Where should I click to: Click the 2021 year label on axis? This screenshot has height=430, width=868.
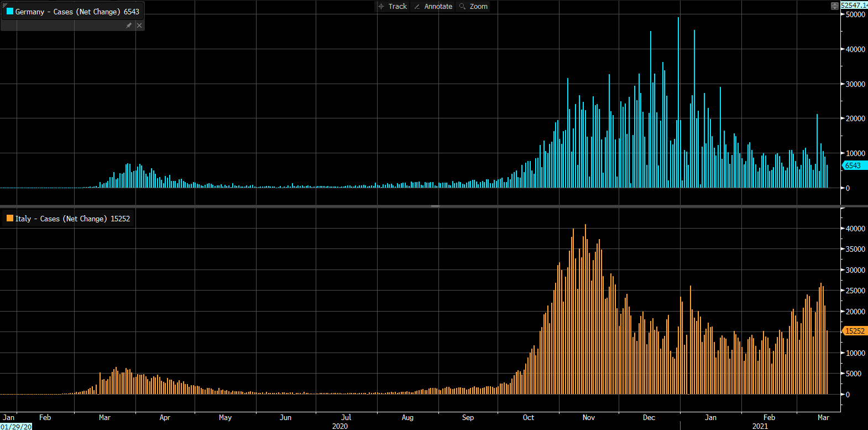(760, 426)
